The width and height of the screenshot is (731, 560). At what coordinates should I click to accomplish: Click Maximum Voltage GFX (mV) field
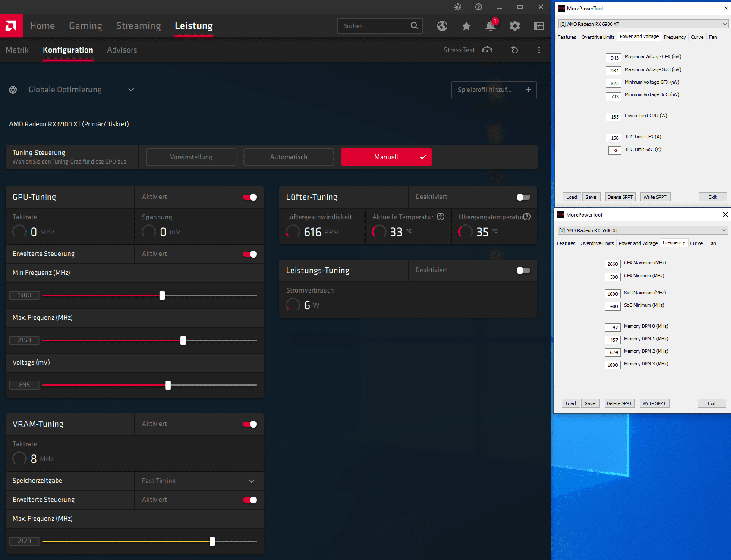pyautogui.click(x=614, y=58)
